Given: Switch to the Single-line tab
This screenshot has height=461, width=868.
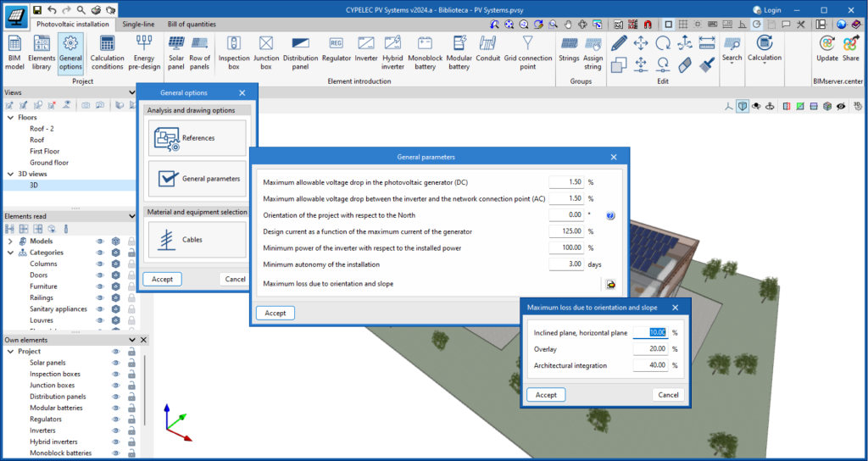Looking at the screenshot, I should tap(137, 24).
